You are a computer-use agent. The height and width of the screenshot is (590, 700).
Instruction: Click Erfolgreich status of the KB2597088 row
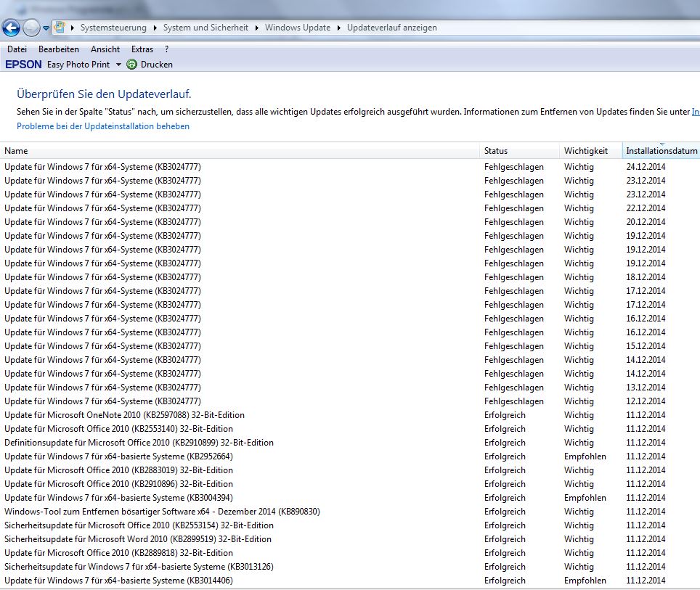[505, 415]
